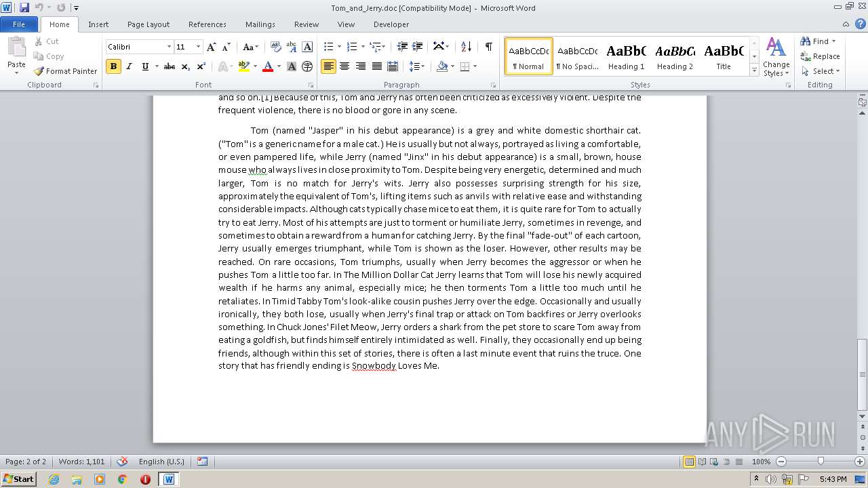Click the Start button
This screenshot has width=868, height=488.
click(18, 479)
